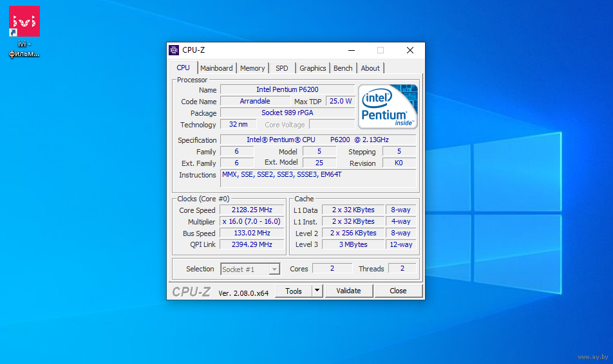Image resolution: width=613 pixels, height=364 pixels.
Task: Click the Tools button
Action: 294,291
